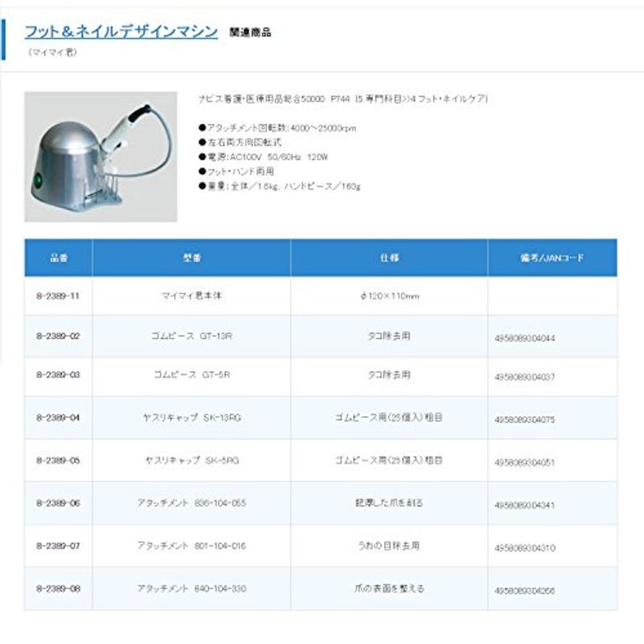Click JAN code 4958089304044
Viewport: 644px width, 644px height.
pos(525,339)
